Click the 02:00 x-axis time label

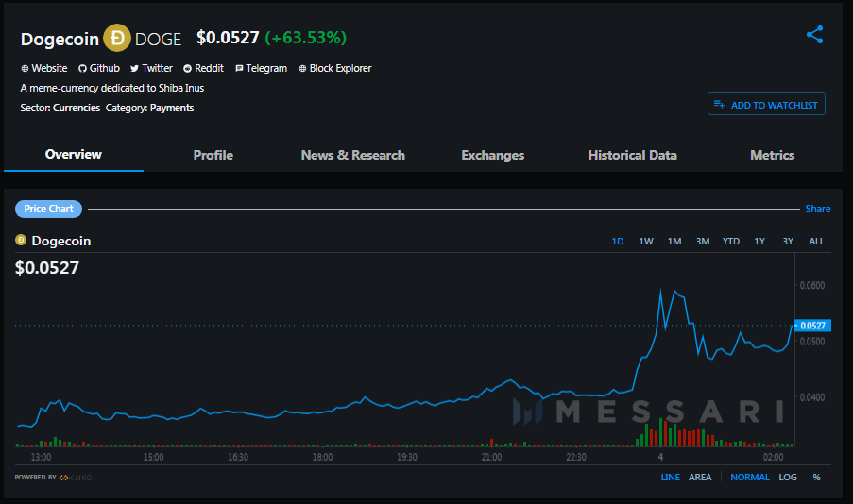tap(773, 457)
